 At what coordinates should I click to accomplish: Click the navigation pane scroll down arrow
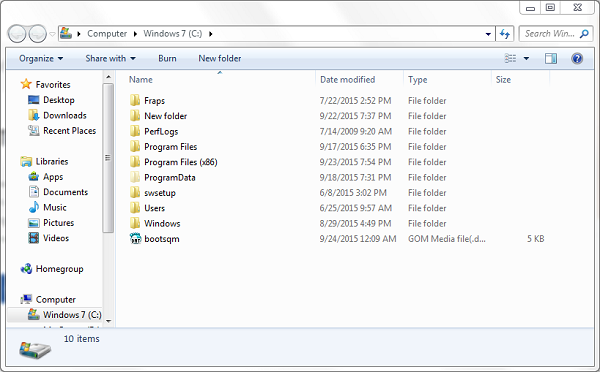[108, 321]
